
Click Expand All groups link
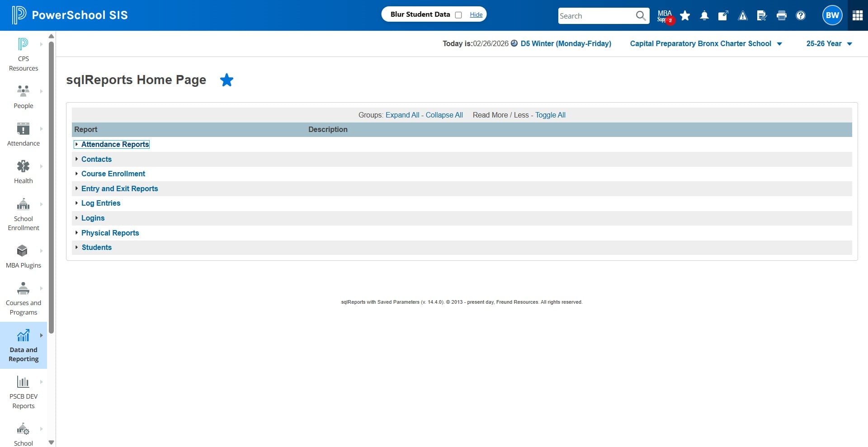click(402, 115)
